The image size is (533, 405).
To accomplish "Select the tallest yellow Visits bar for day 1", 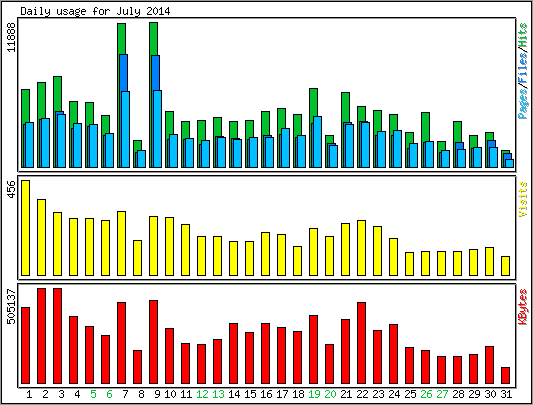I will [x=25, y=228].
